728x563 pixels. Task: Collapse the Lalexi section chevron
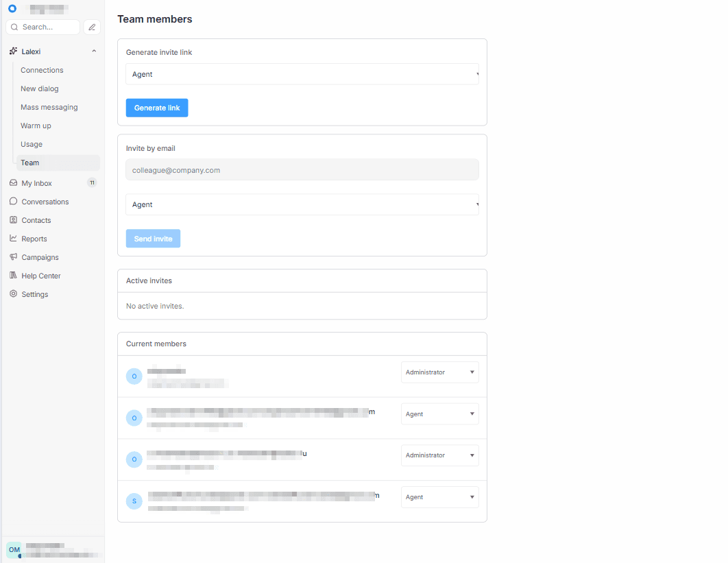pos(94,51)
